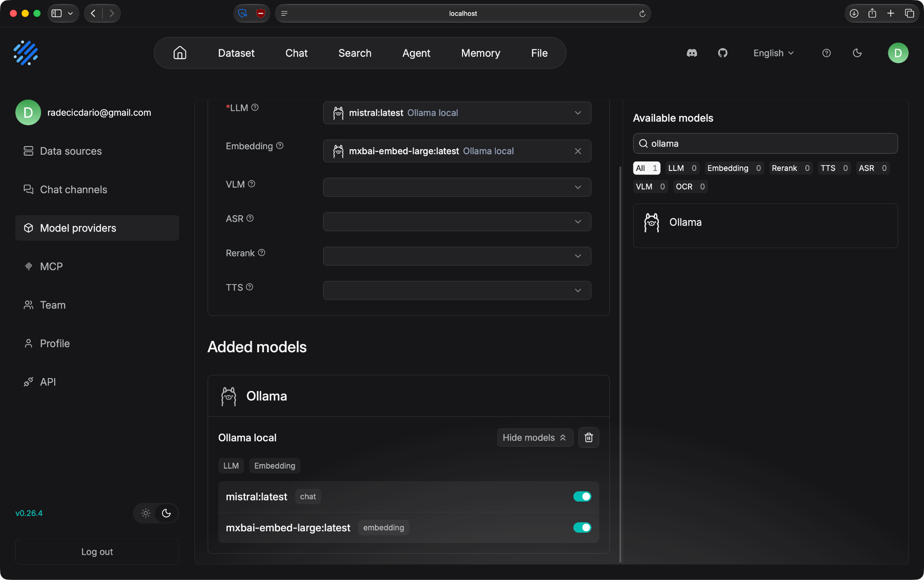This screenshot has width=924, height=580.
Task: Show help tooltip for LLM field
Action: pos(255,107)
